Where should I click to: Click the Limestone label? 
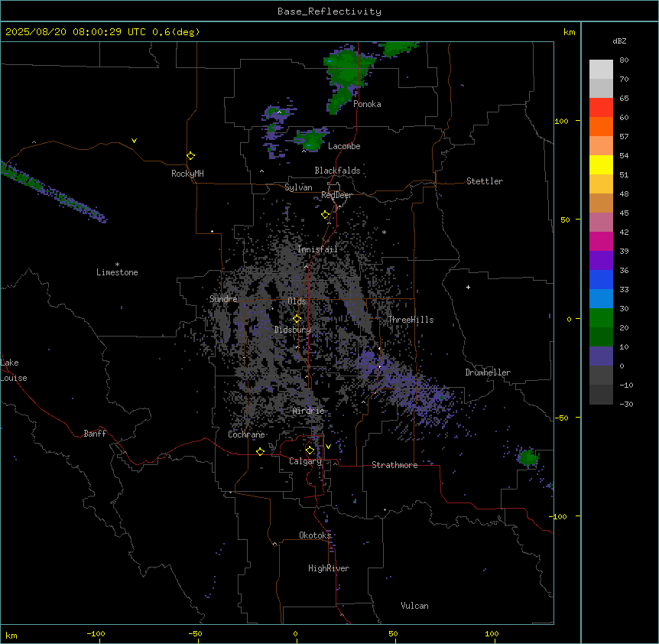tap(117, 272)
